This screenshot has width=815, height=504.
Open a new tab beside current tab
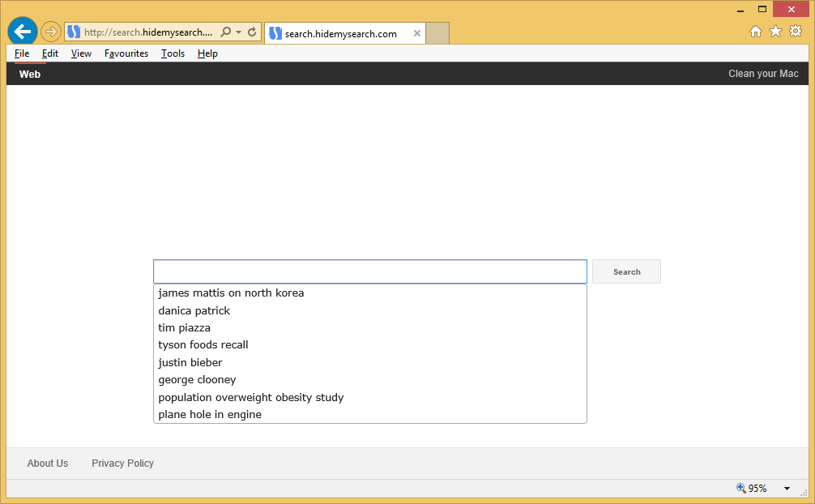(437, 33)
